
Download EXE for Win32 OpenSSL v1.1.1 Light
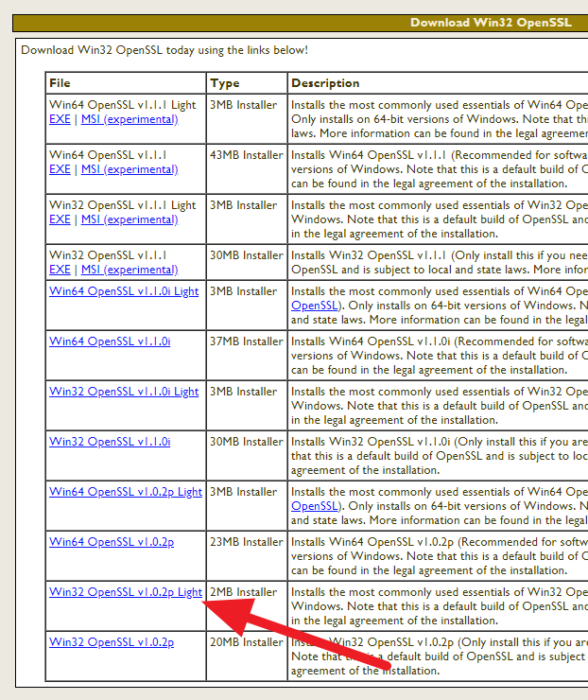pyautogui.click(x=60, y=219)
